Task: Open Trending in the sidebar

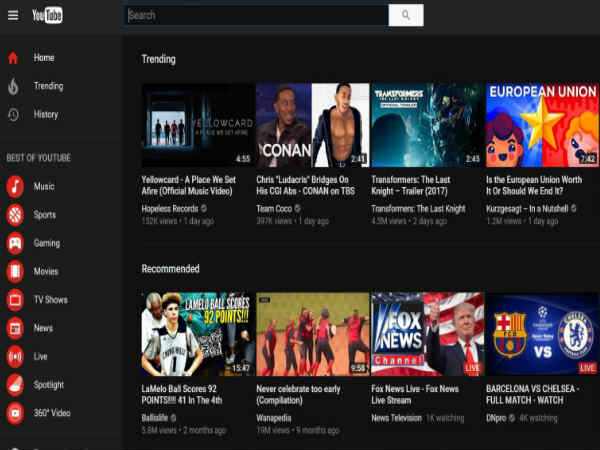Action: [x=48, y=86]
